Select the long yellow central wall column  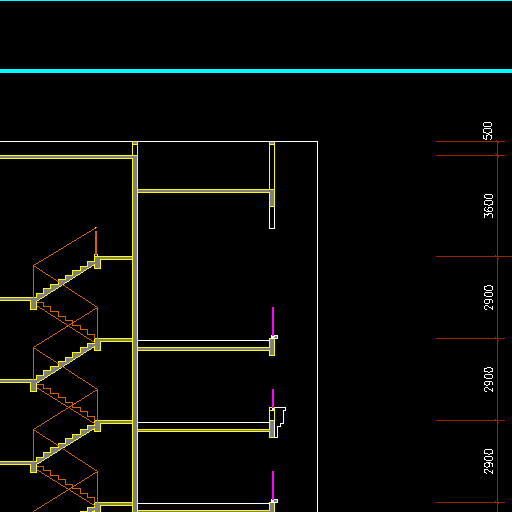(135, 327)
